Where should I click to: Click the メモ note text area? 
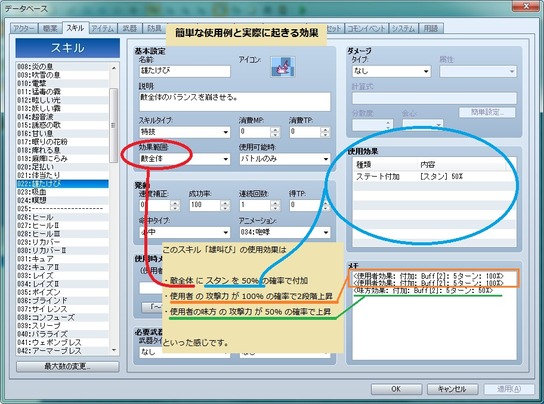pos(434,315)
